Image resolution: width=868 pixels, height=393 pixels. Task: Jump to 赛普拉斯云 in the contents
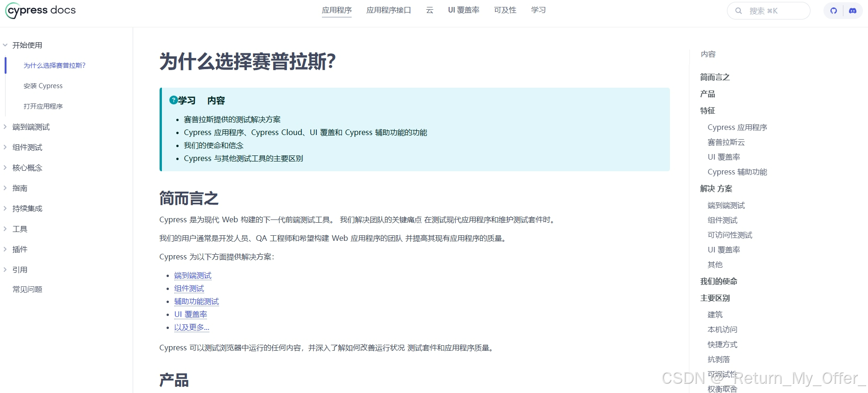coord(726,142)
